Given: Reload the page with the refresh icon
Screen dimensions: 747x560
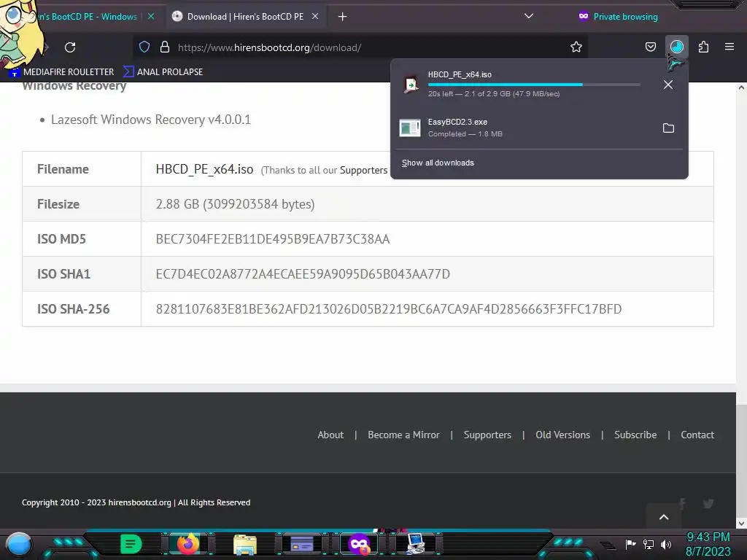Looking at the screenshot, I should pos(70,47).
